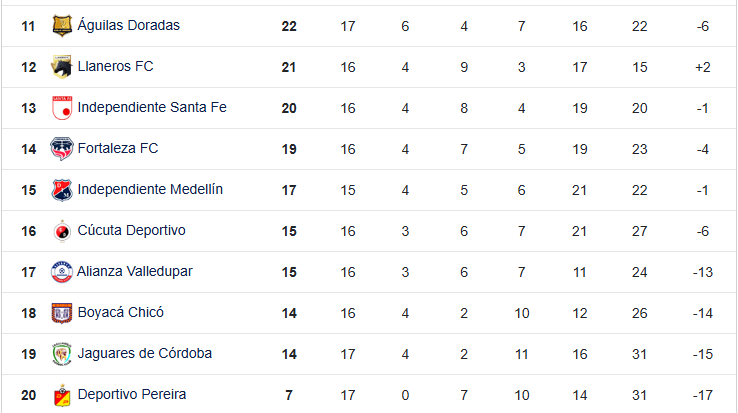Click the Águilas Doradas team crest

click(62, 26)
